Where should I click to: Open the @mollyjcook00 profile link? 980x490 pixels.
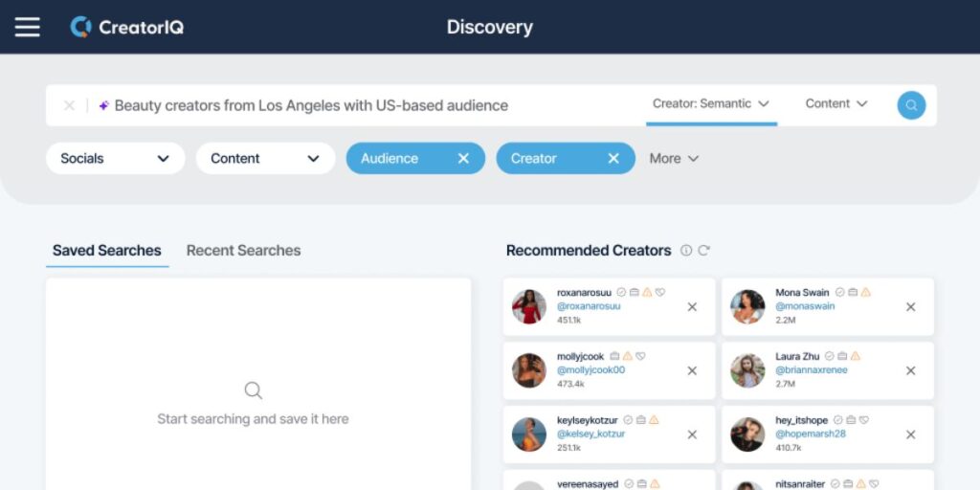coord(590,370)
